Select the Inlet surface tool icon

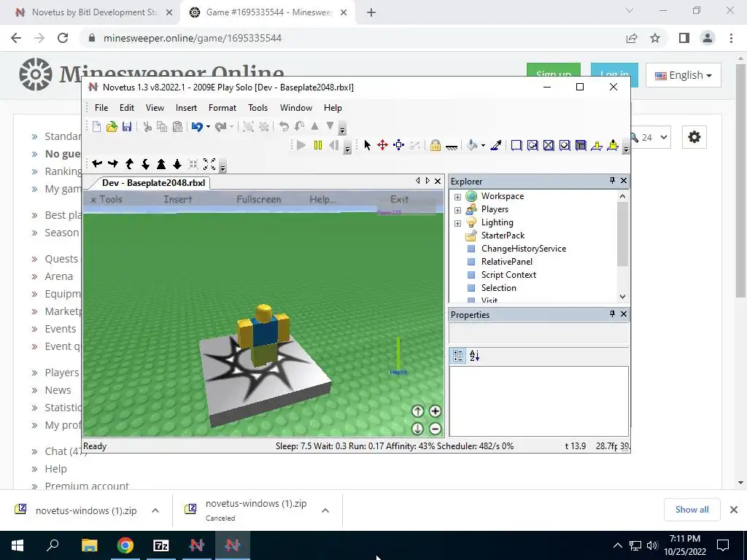click(x=581, y=145)
